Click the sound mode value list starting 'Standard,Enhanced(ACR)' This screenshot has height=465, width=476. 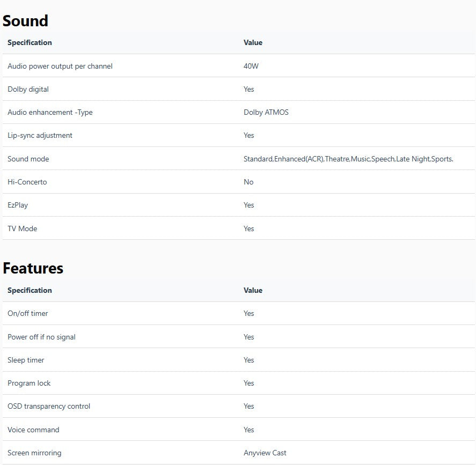348,159
